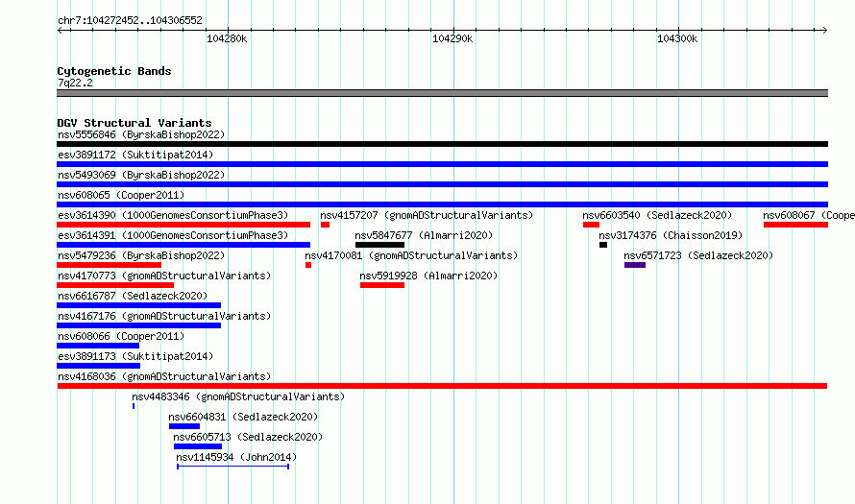
Task: Open nsv5479236 (ByrskaBishop2022) label
Action: coord(141,255)
